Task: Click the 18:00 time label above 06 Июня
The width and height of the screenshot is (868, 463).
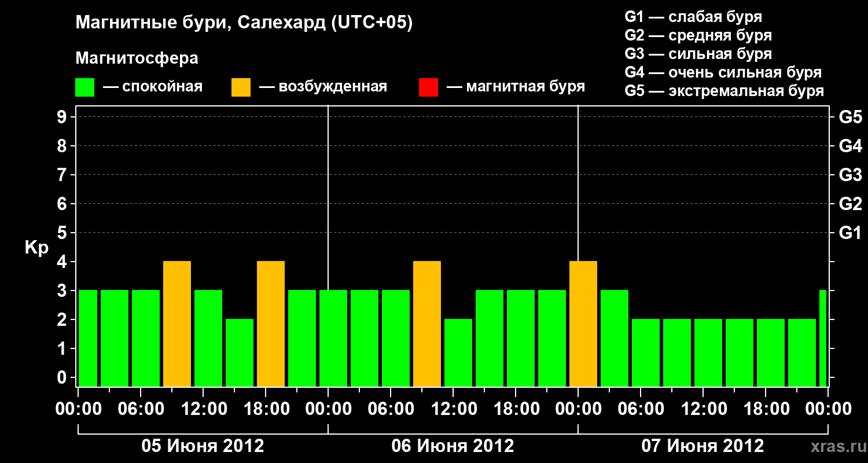Action: [x=516, y=409]
